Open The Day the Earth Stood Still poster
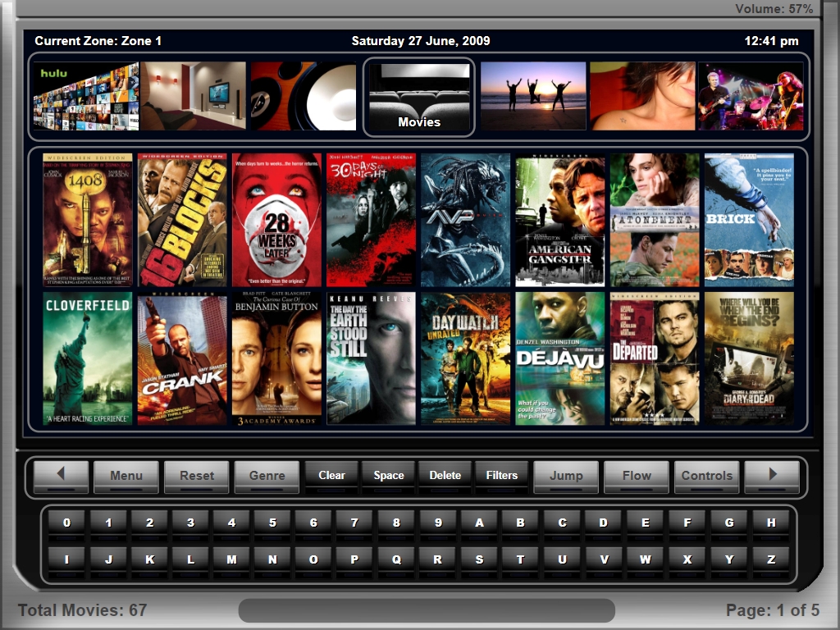The height and width of the screenshot is (630, 840). point(372,358)
